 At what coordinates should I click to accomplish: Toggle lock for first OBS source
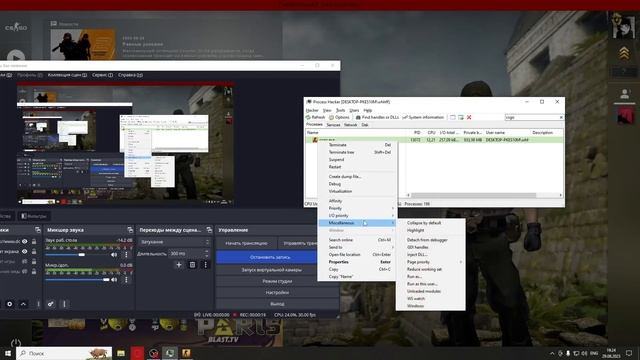[34, 242]
